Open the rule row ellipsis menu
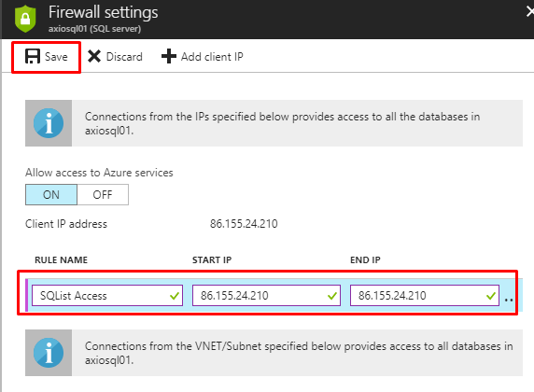 (x=509, y=300)
